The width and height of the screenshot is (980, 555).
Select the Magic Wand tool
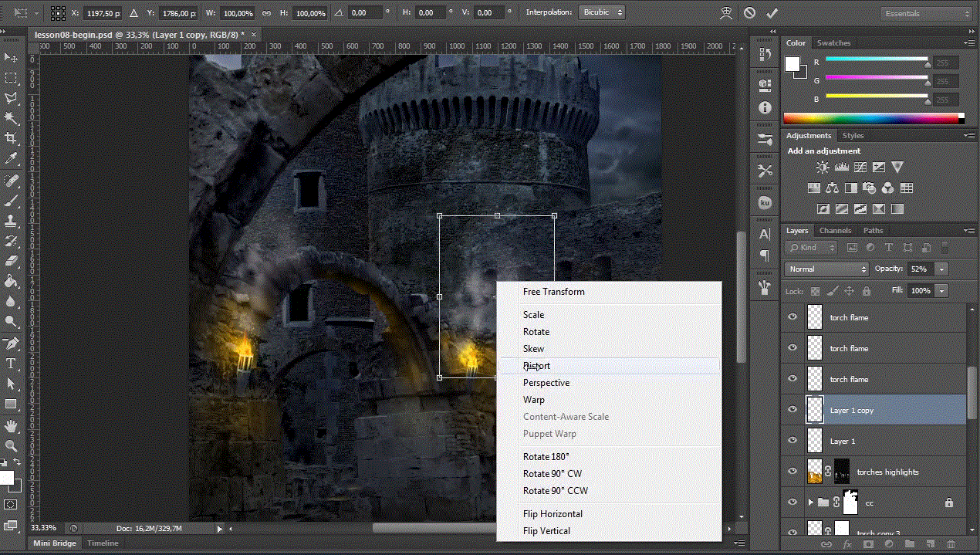[x=11, y=117]
